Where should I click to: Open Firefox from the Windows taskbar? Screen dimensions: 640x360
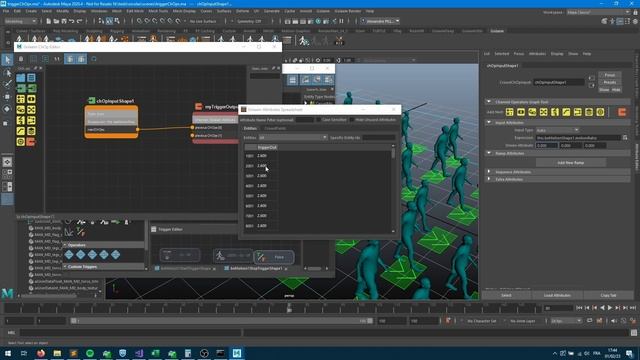(41, 353)
